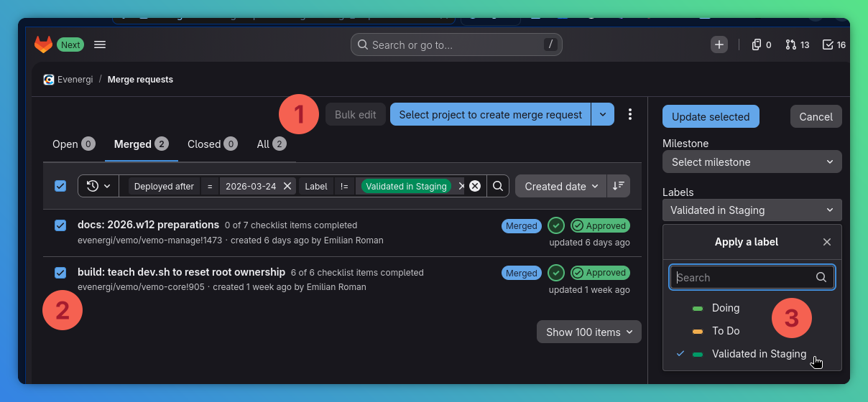Uncheck the build: teach dev.sh checkbox
Screen dimensions: 868x402
coord(60,273)
